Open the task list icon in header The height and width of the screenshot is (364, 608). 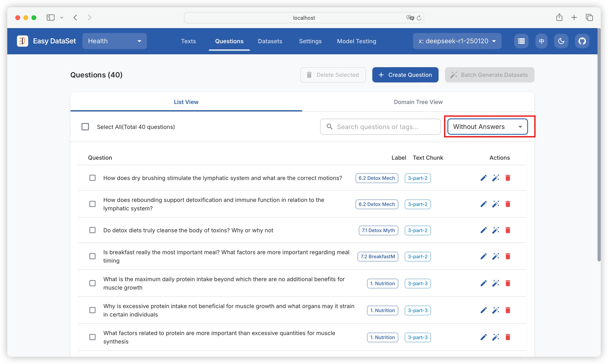[x=521, y=41]
